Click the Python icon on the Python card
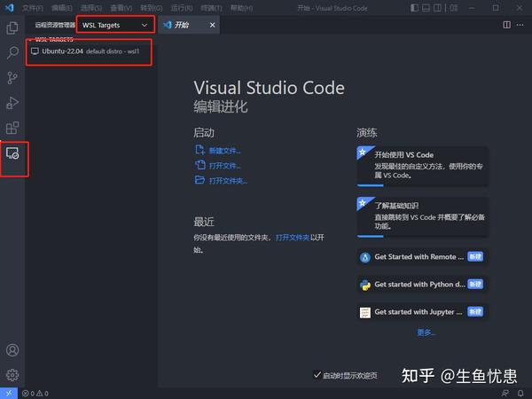The height and width of the screenshot is (399, 532). [x=365, y=285]
